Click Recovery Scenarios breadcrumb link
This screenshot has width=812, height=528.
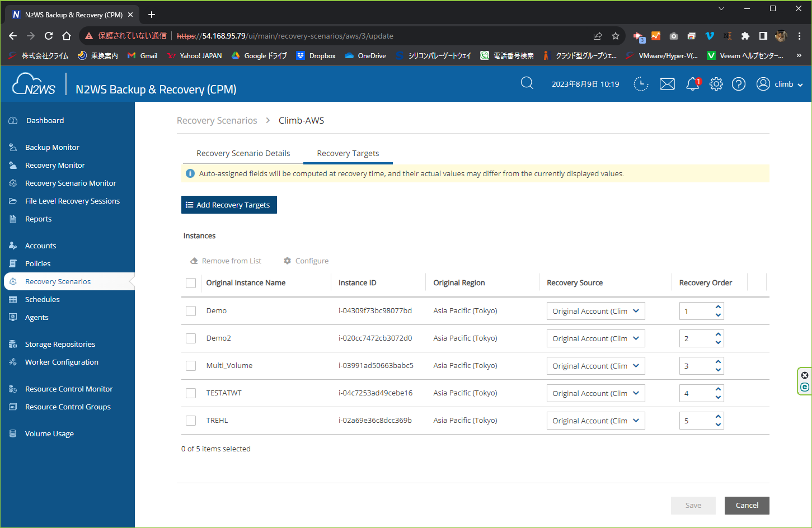click(217, 120)
